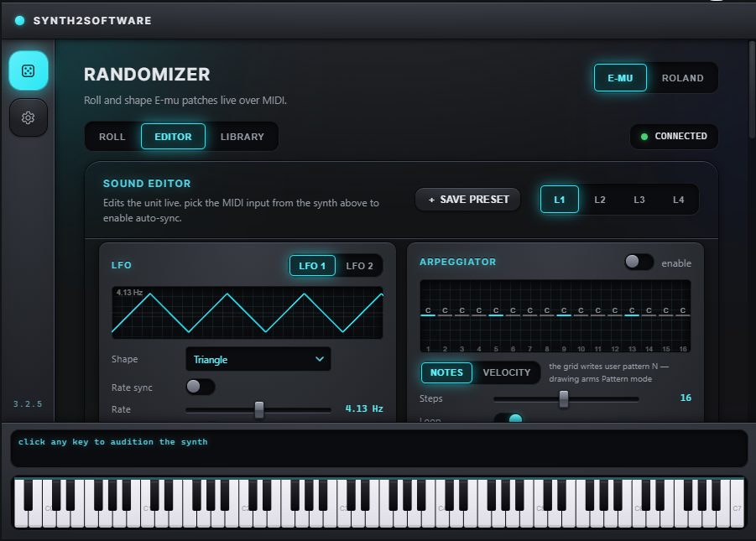Select the LFO 2 tab
Image resolution: width=756 pixels, height=541 pixels.
359,266
